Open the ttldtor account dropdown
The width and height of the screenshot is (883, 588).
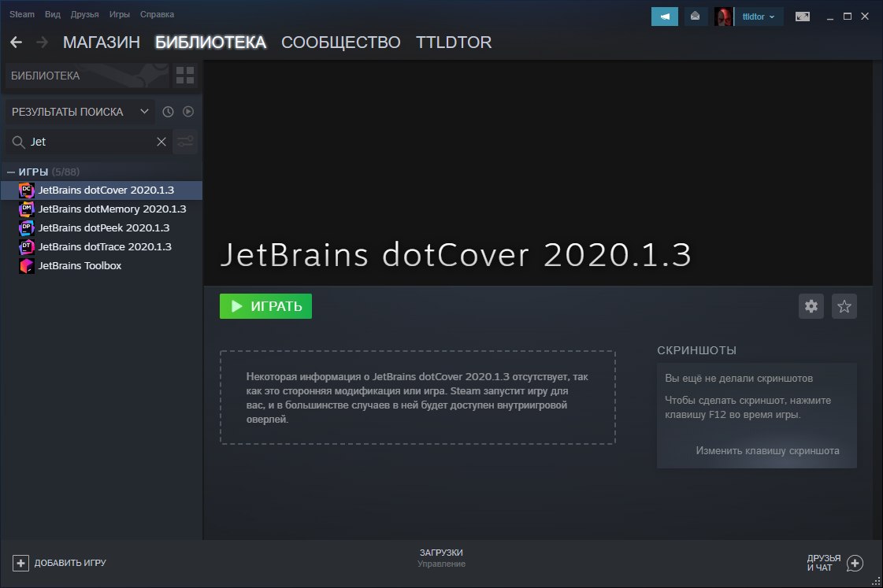click(758, 17)
